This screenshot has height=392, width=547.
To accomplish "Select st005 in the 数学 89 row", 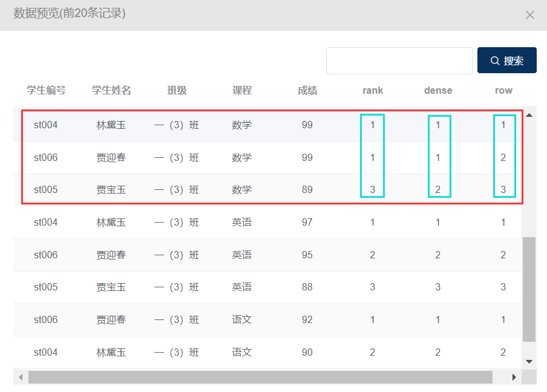I will (x=46, y=189).
